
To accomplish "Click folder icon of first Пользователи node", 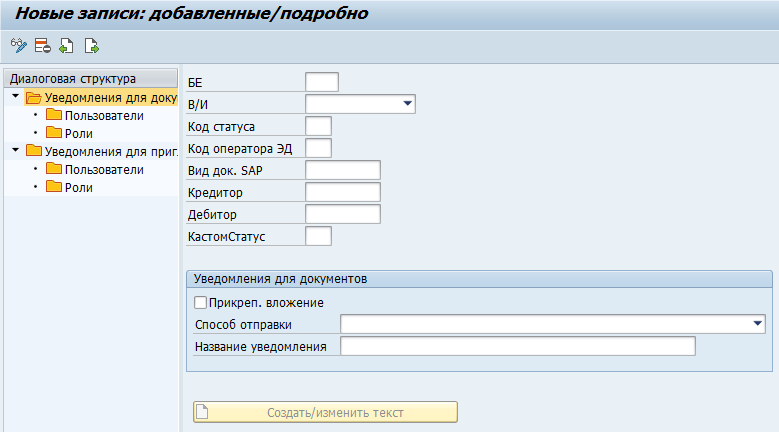I will tap(54, 115).
